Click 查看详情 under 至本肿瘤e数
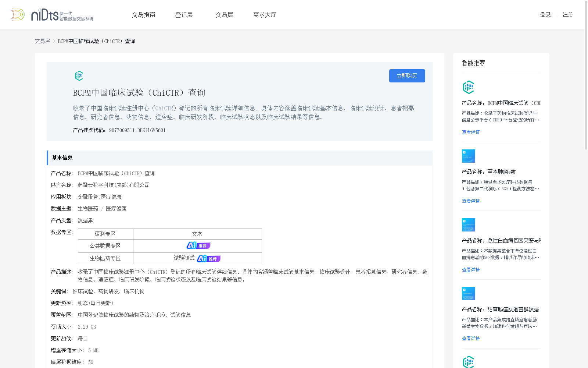The image size is (588, 368). pyautogui.click(x=471, y=201)
